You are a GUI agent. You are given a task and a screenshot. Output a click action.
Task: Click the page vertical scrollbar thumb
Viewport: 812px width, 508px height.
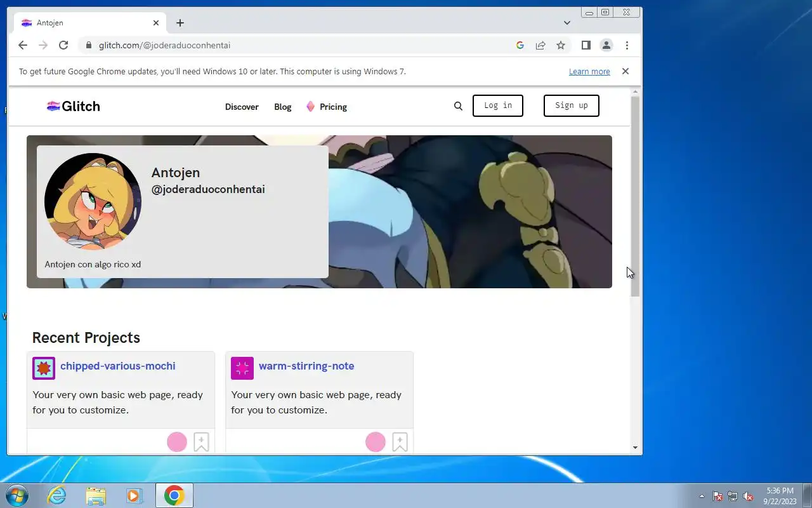coord(635,197)
